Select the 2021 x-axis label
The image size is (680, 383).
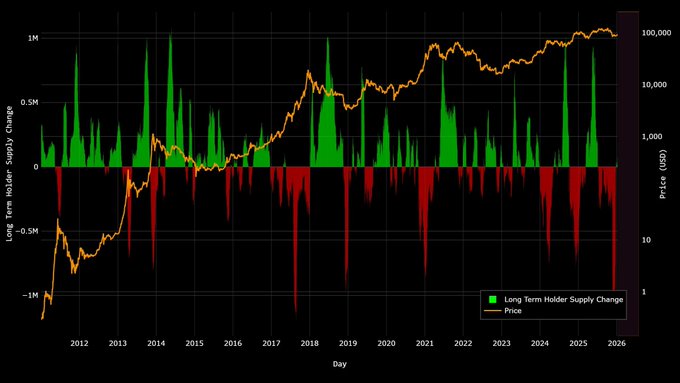coord(425,343)
